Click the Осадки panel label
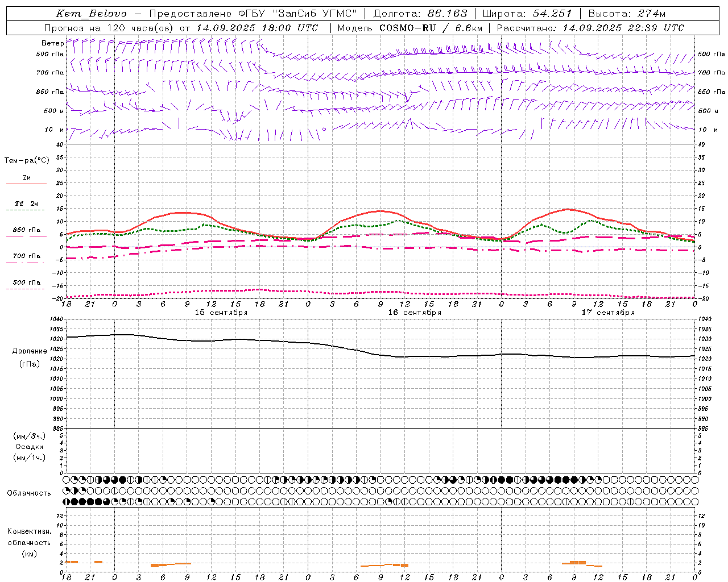Viewport: 728px width, 582px height. tap(30, 447)
